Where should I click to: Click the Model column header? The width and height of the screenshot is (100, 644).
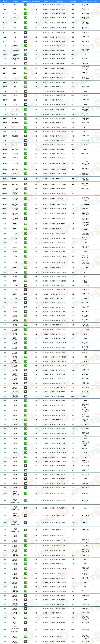tap(15, 1)
